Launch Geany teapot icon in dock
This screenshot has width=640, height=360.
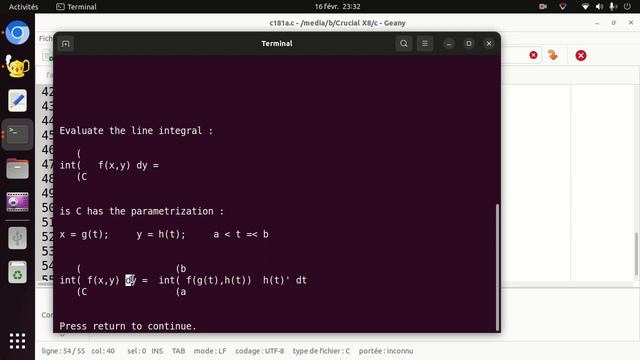tap(17, 66)
